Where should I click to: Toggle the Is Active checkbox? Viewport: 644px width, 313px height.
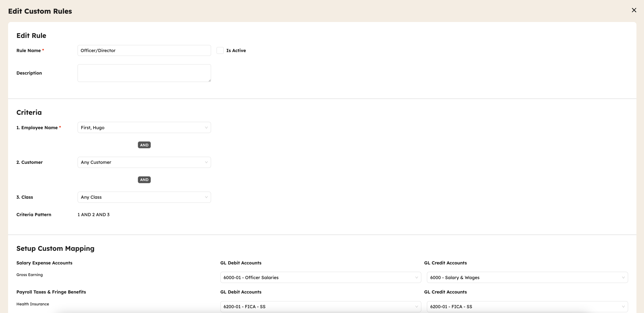(220, 51)
